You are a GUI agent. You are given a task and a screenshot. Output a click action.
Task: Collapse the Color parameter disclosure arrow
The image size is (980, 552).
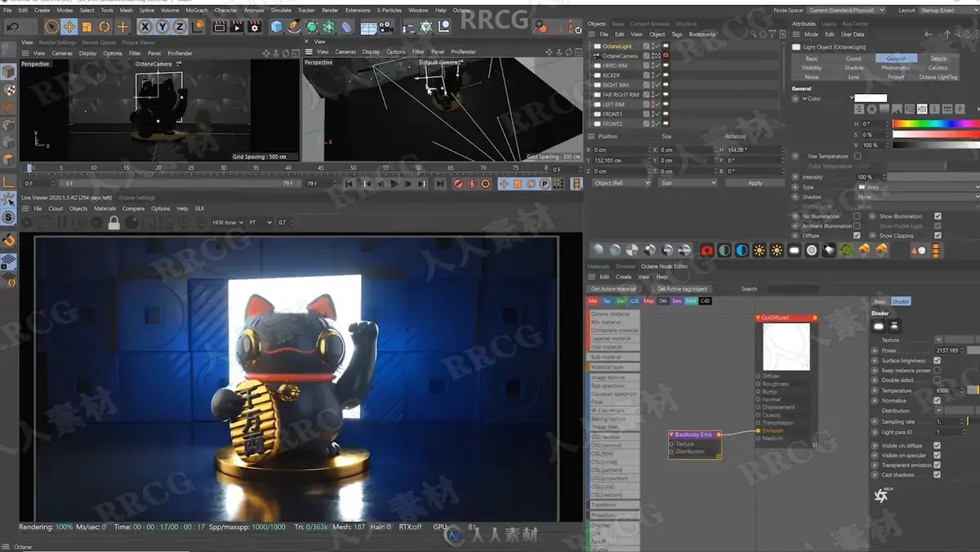pyautogui.click(x=804, y=99)
